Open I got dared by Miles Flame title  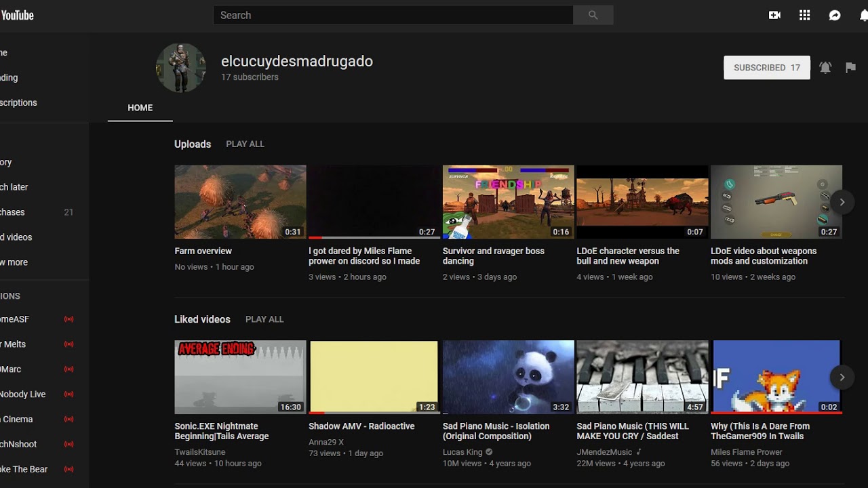[x=364, y=256]
